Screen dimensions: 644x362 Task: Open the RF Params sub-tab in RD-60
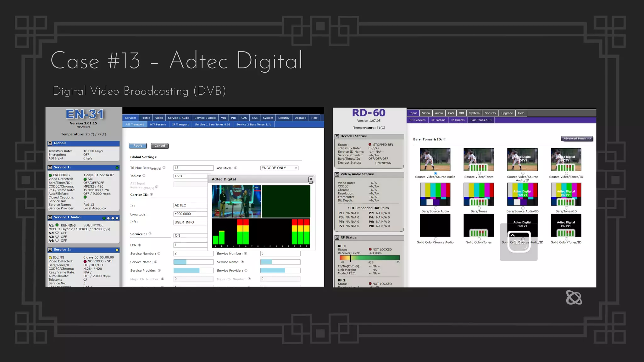pos(438,120)
